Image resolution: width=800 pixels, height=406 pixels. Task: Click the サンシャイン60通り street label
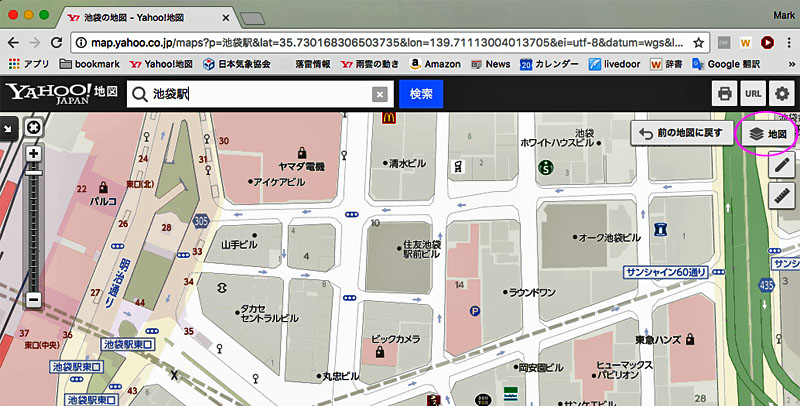pyautogui.click(x=666, y=272)
